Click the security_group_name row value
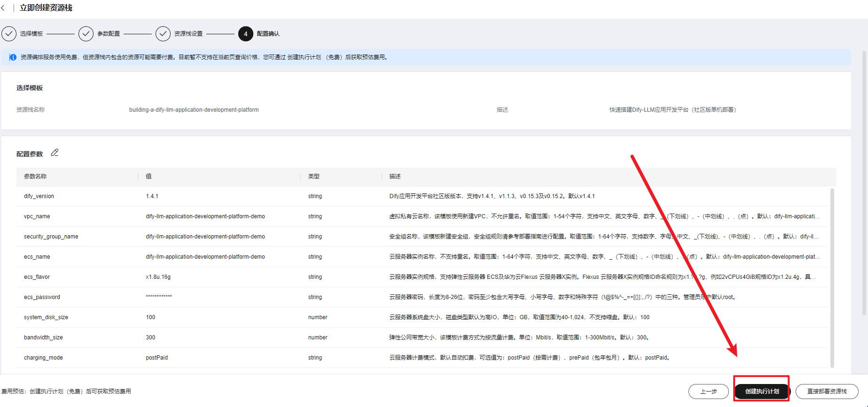The image size is (868, 407). (205, 237)
